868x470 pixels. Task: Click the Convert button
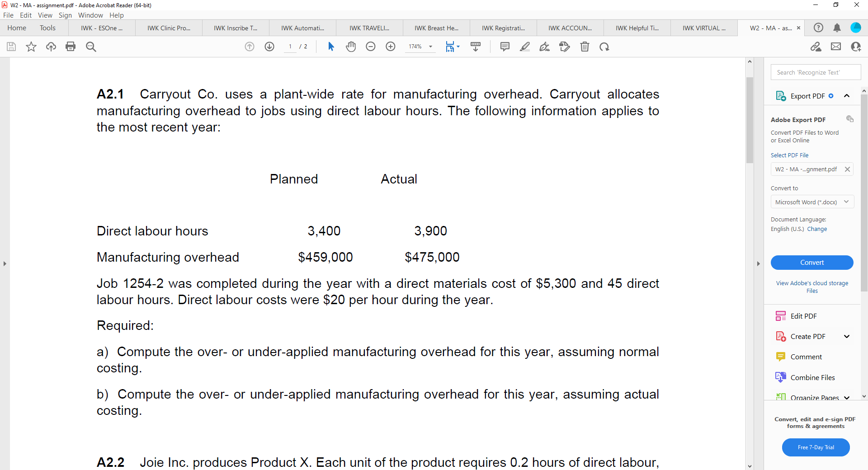812,263
